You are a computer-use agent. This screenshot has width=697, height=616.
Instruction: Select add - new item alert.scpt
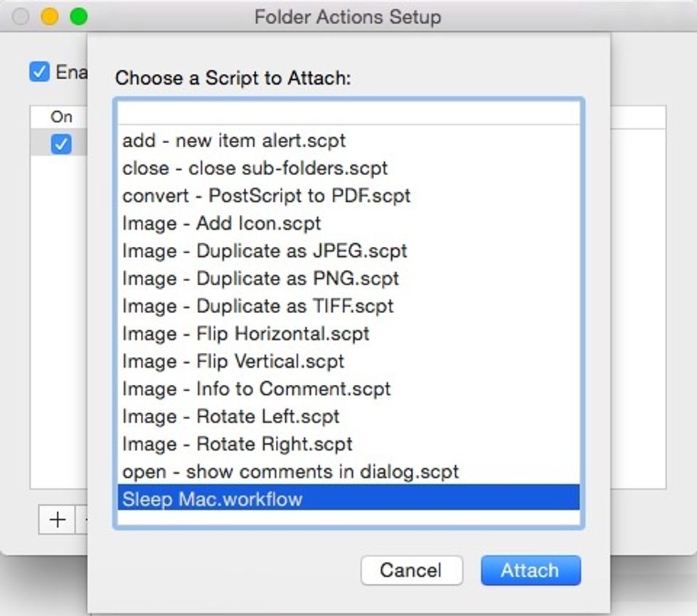click(x=235, y=141)
